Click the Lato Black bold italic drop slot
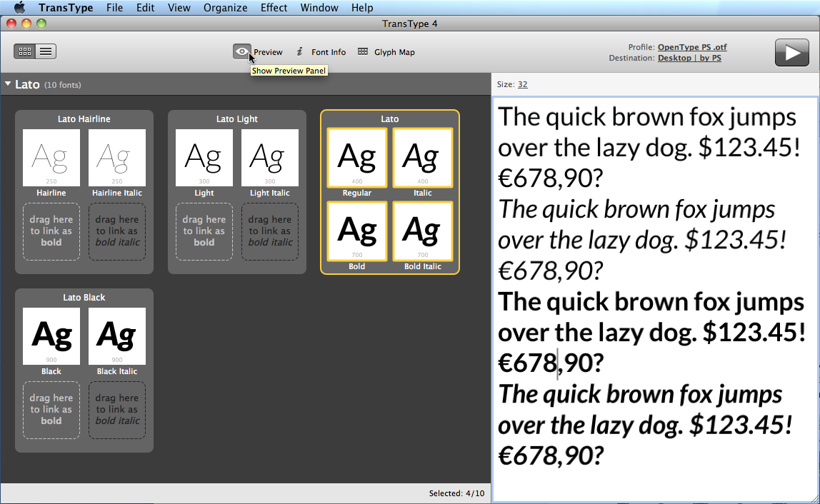The image size is (820, 504). [117, 409]
